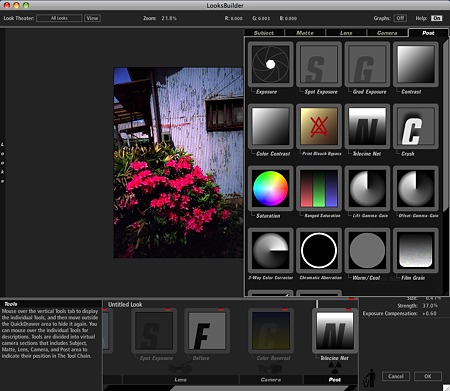The width and height of the screenshot is (450, 391).
Task: Click the trash can icon
Action: click(x=369, y=378)
